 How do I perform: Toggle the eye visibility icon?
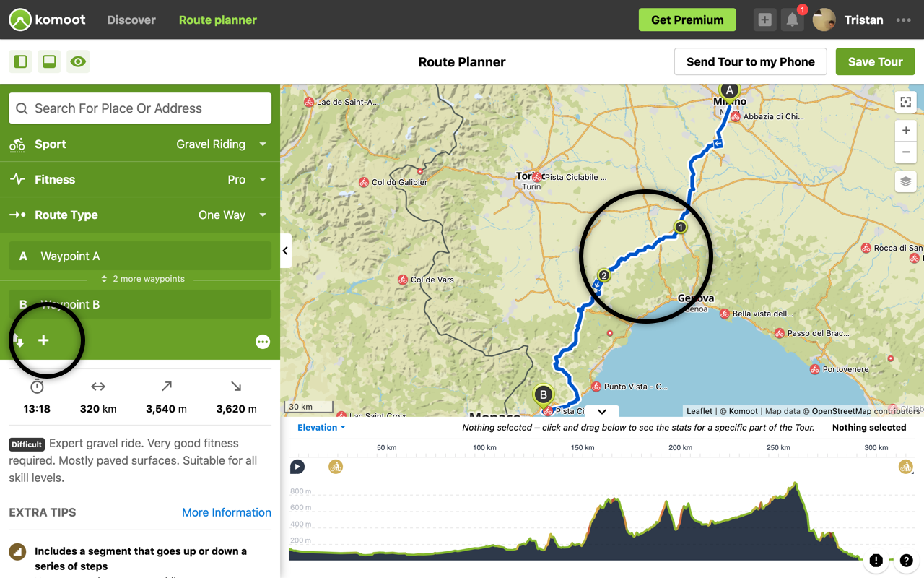tap(78, 61)
